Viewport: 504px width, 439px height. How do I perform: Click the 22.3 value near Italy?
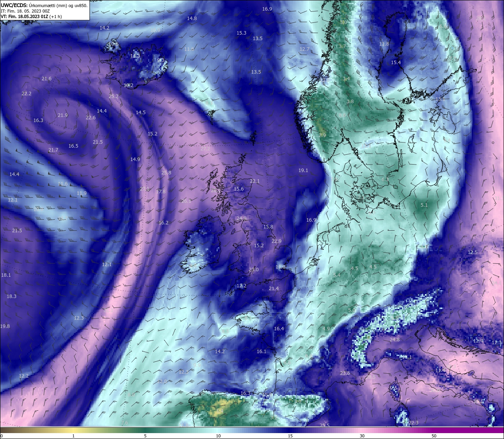[413, 423]
